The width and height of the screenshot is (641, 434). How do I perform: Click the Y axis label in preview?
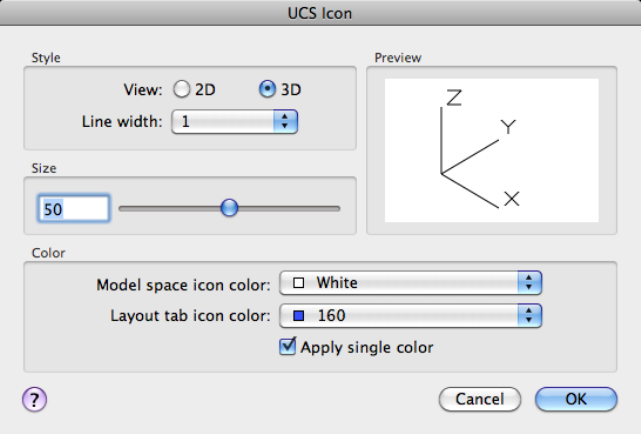[508, 126]
